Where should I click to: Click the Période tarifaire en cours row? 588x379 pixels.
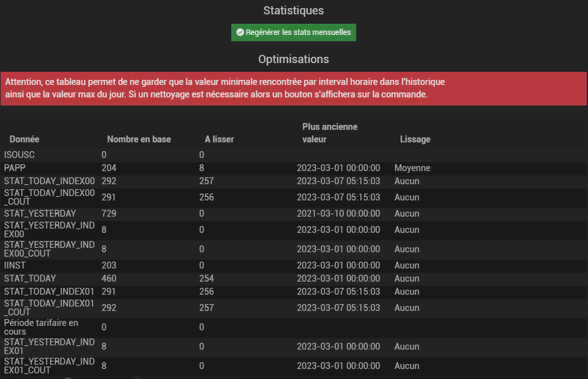[294, 327]
